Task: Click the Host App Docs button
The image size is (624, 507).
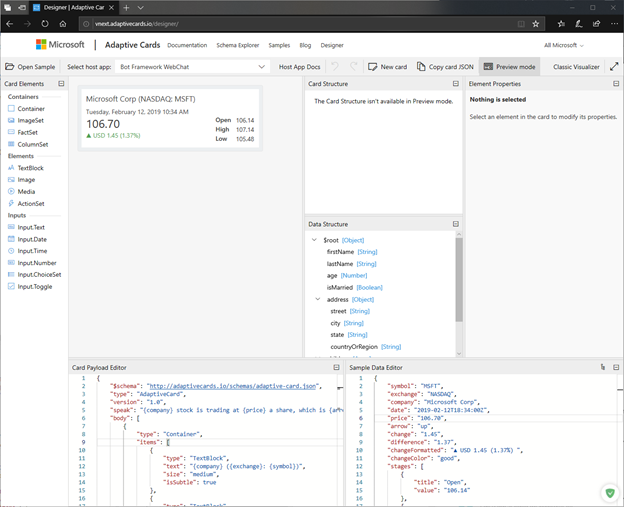Action: pyautogui.click(x=299, y=67)
